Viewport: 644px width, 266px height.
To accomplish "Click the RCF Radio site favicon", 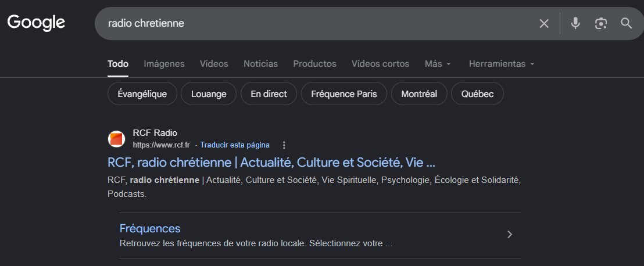I will pos(116,139).
